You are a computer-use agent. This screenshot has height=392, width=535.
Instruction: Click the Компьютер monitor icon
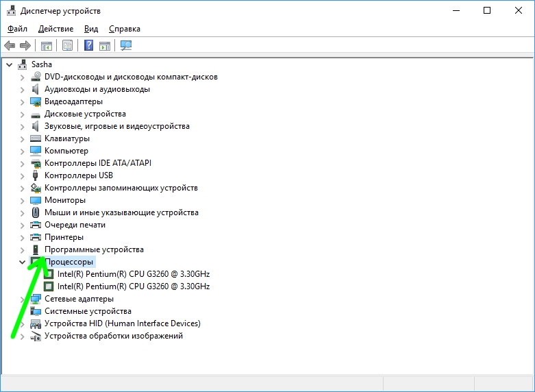tap(36, 151)
